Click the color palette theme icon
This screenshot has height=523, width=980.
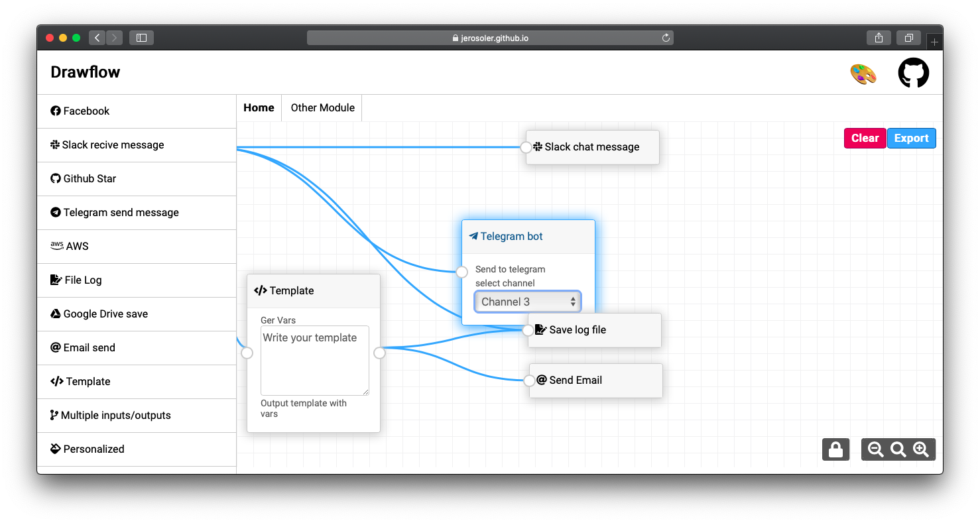(x=863, y=74)
